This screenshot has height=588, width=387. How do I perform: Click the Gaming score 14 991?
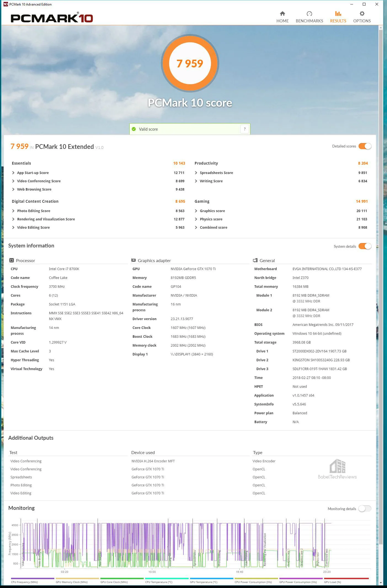362,201
